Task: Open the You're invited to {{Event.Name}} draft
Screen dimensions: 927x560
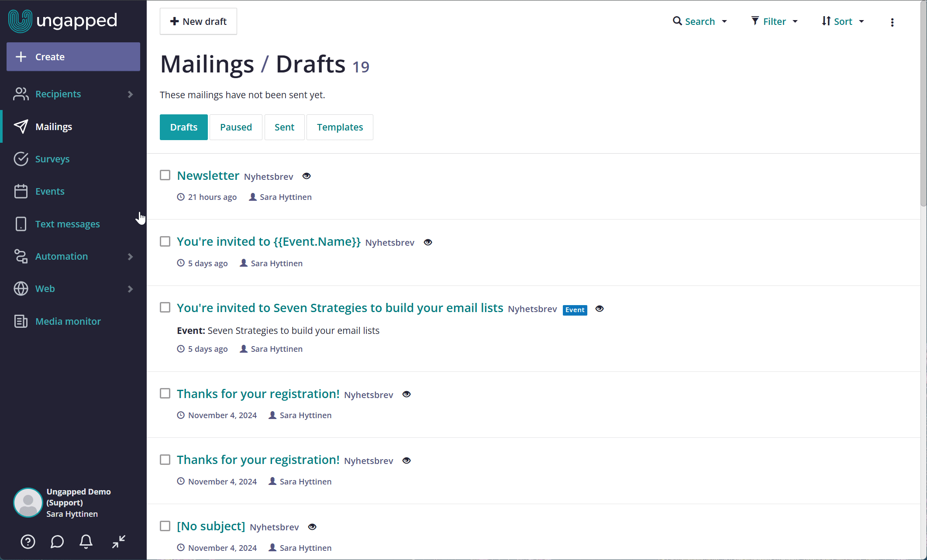Action: pyautogui.click(x=269, y=241)
